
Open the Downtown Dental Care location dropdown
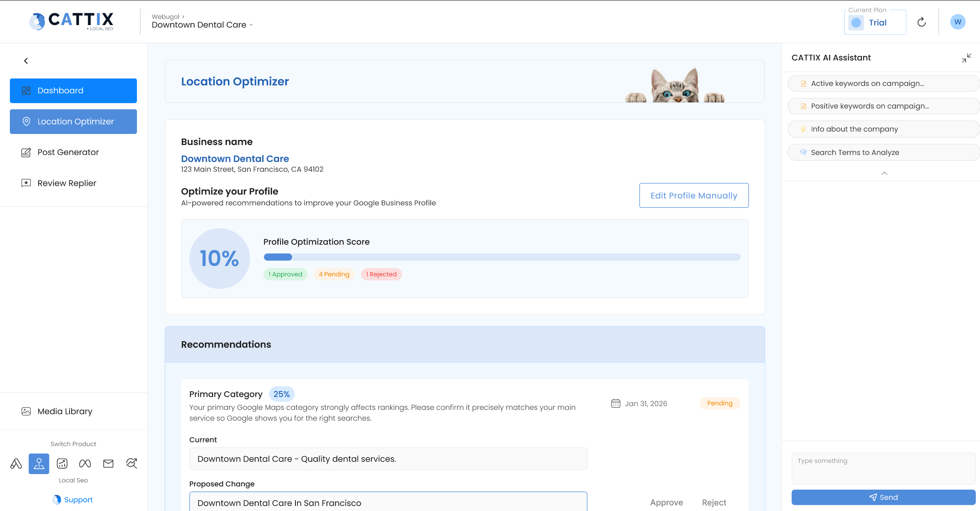202,25
